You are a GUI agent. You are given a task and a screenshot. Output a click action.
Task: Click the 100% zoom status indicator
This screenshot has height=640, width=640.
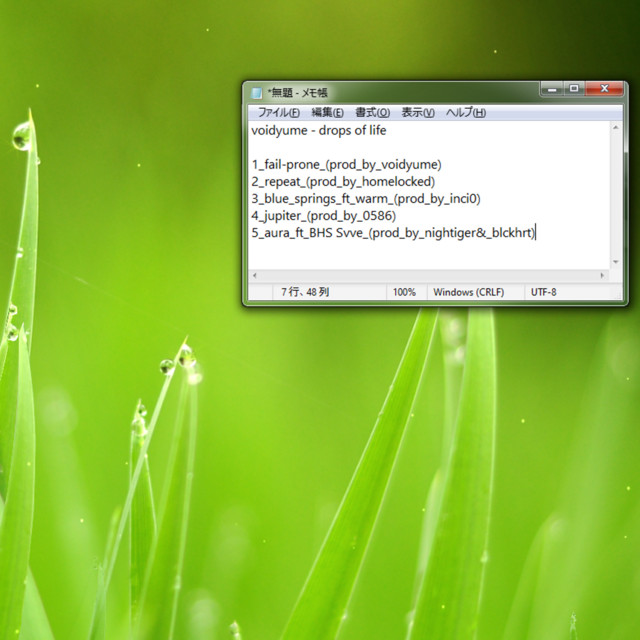(x=404, y=292)
